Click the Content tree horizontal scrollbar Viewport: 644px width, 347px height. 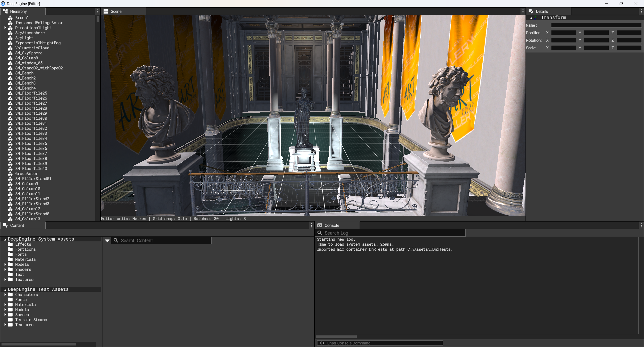[39, 344]
